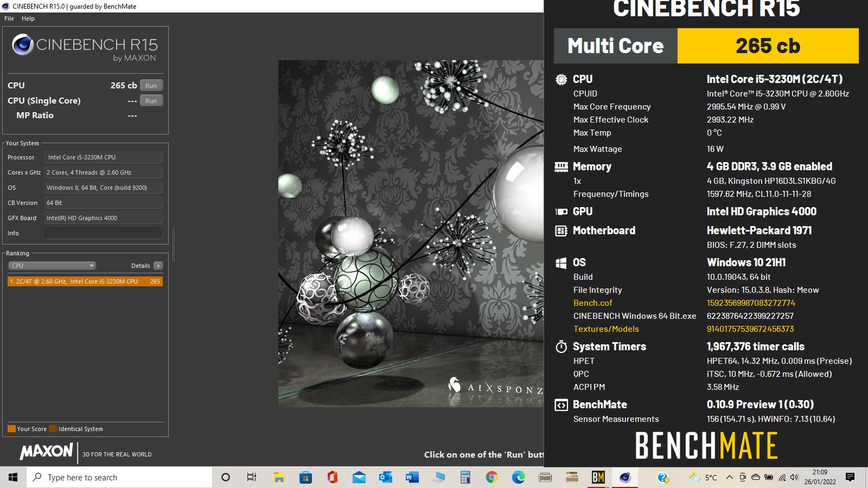868x488 pixels.
Task: Click the Memory module icon in BenchMate panel
Action: pyautogui.click(x=561, y=166)
